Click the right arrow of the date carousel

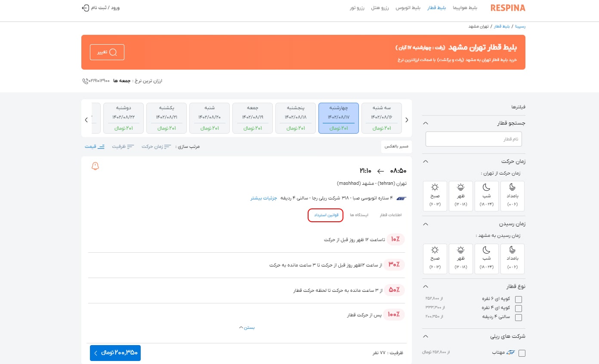tap(407, 119)
